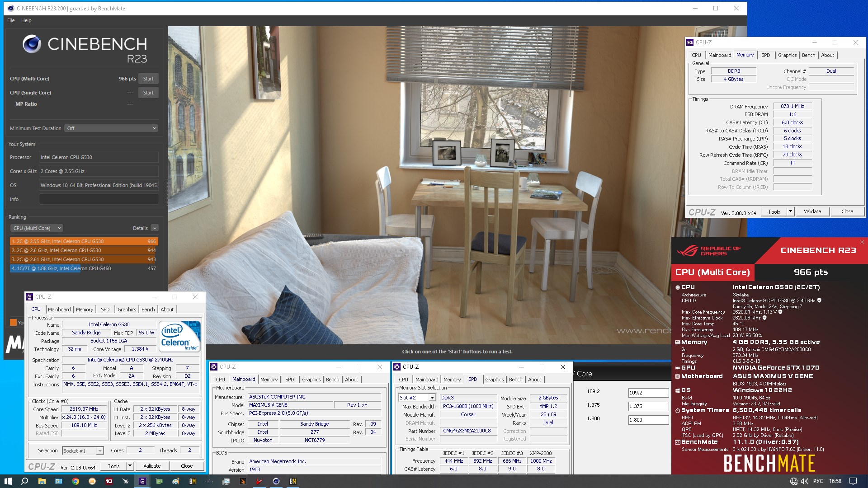Image resolution: width=868 pixels, height=488 pixels.
Task: Open the CPU (Multi Core) ranking dropdown
Action: 37,228
